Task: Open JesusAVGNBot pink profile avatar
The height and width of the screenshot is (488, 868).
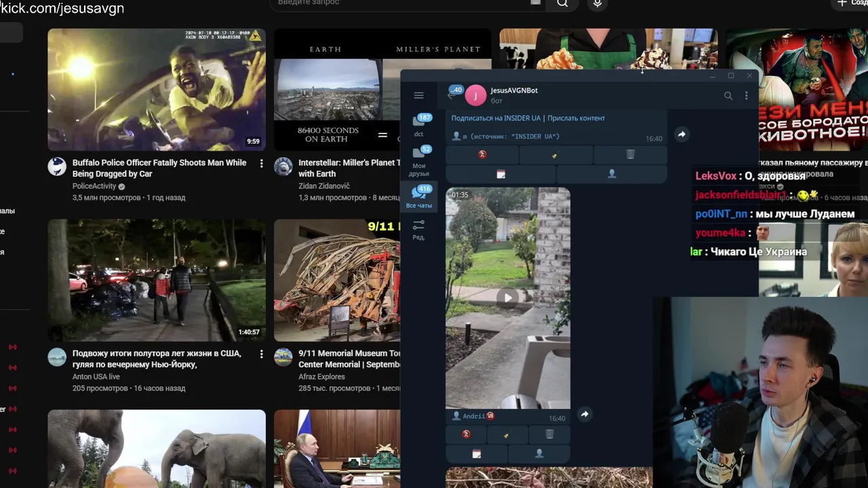Action: point(475,96)
